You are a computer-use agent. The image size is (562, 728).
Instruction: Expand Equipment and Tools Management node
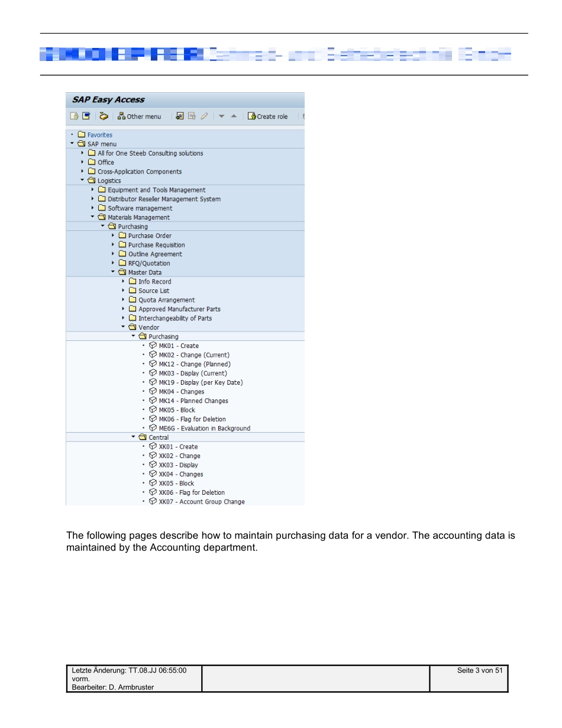[93, 189]
